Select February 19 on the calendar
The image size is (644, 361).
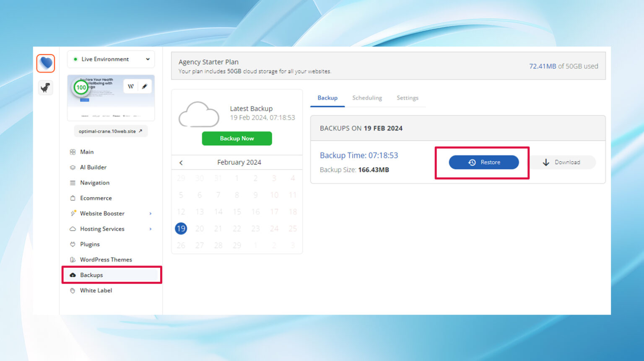click(181, 228)
